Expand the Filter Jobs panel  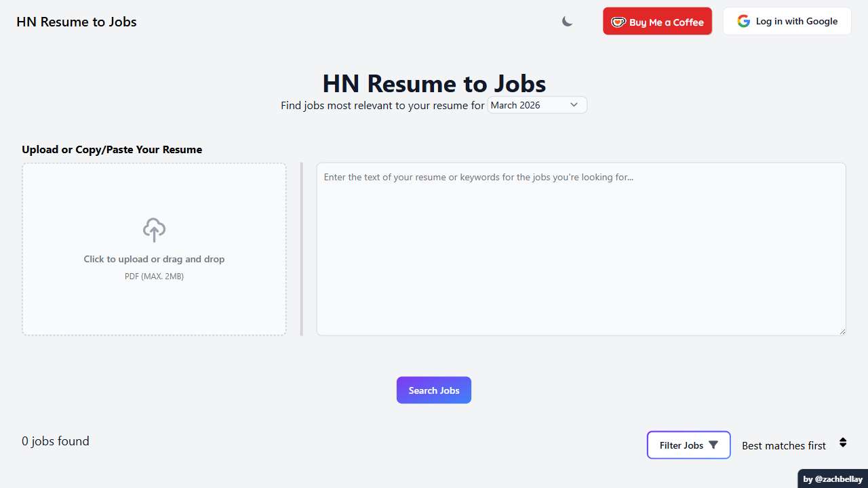[x=688, y=445]
